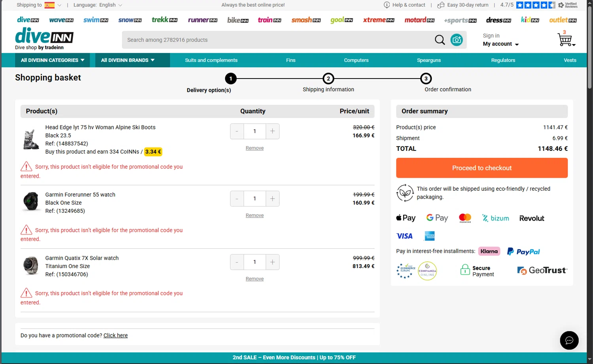
Task: Increase quantity of Head Edge ski boots
Action: point(272,131)
